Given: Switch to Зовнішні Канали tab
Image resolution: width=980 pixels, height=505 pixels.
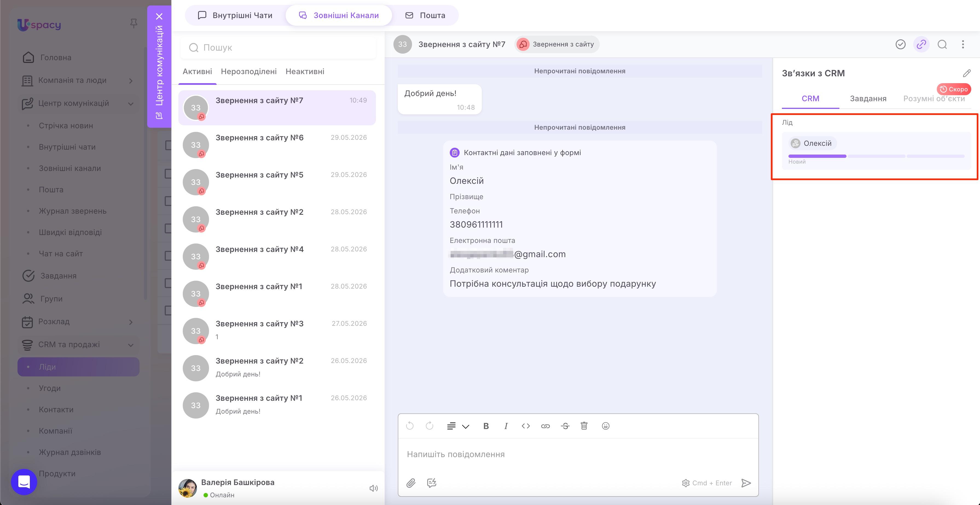Looking at the screenshot, I should point(339,15).
